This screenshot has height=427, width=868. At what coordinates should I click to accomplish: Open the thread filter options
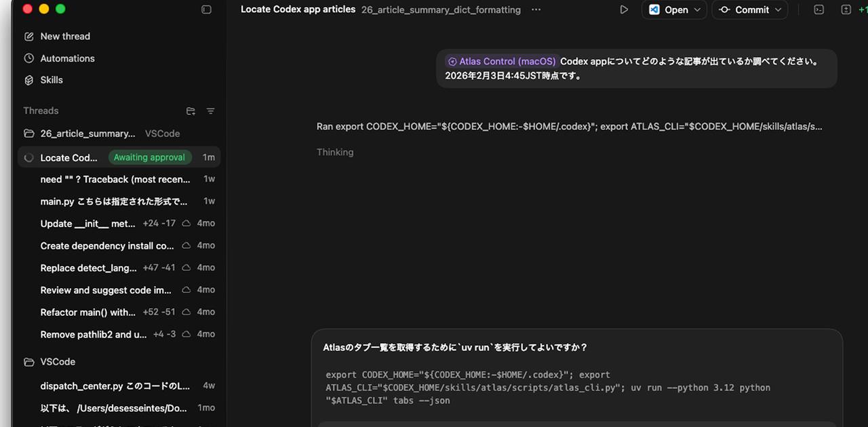click(210, 110)
